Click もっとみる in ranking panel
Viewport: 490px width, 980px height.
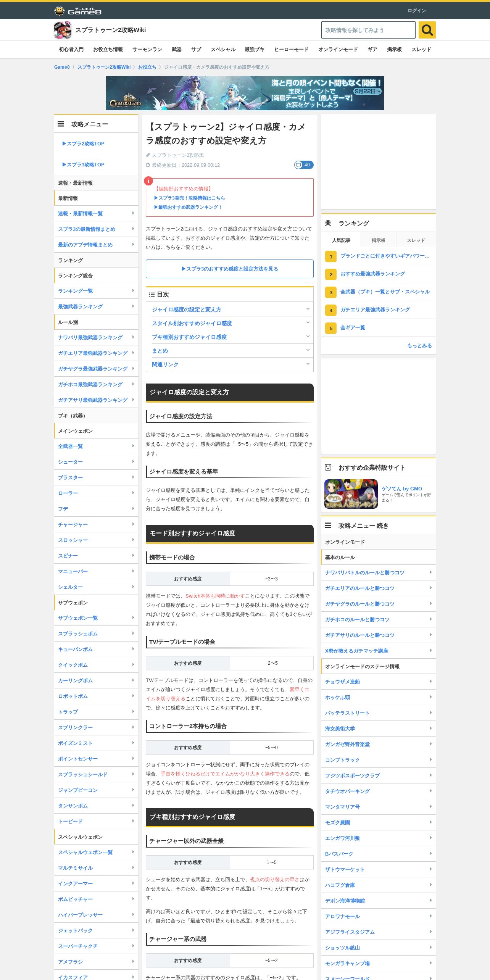[x=419, y=346]
